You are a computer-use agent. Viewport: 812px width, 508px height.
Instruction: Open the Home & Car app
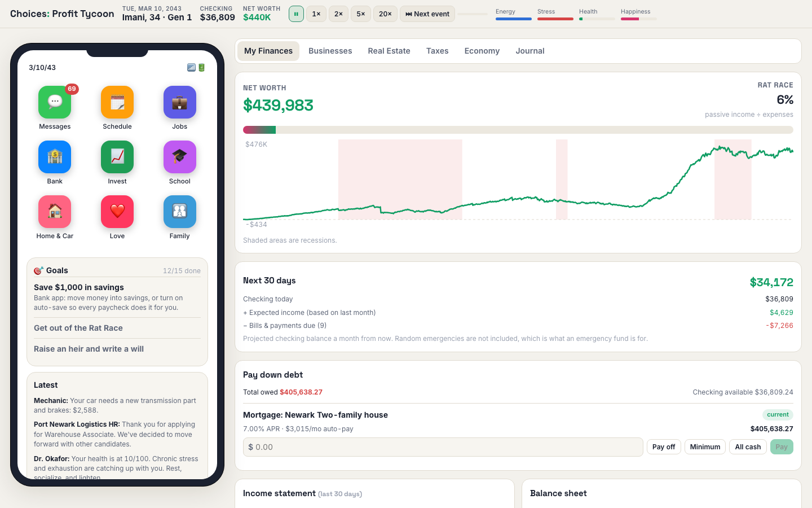coord(55,212)
